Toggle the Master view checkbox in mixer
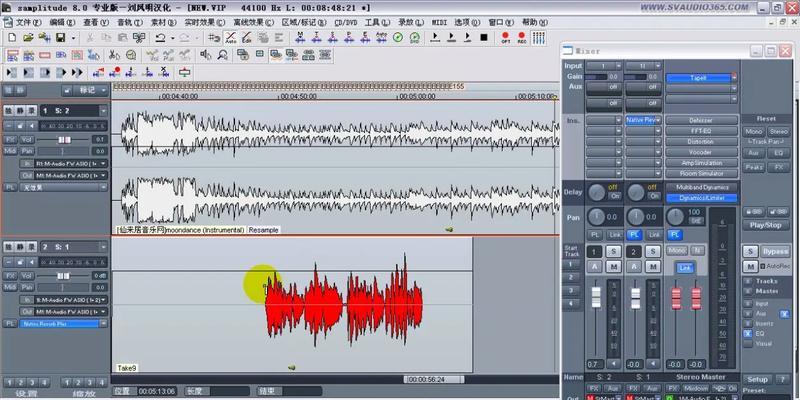The width and height of the screenshot is (800, 400). (x=747, y=291)
